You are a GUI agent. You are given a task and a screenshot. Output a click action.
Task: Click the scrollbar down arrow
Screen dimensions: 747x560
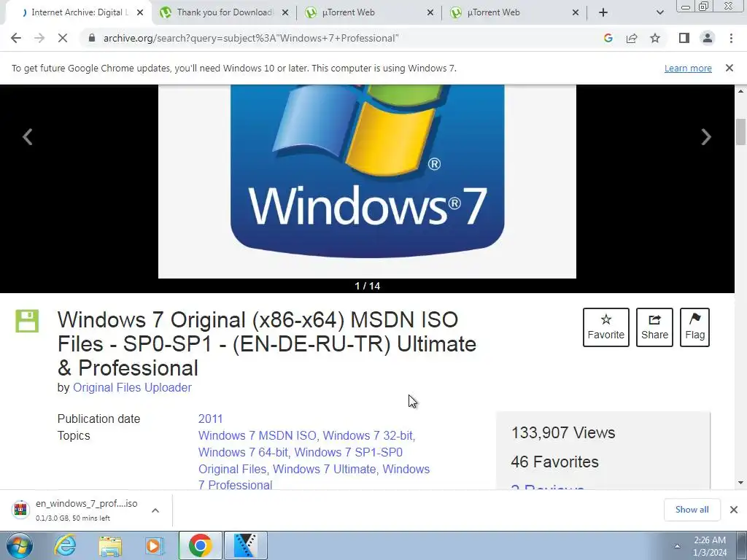pyautogui.click(x=740, y=483)
